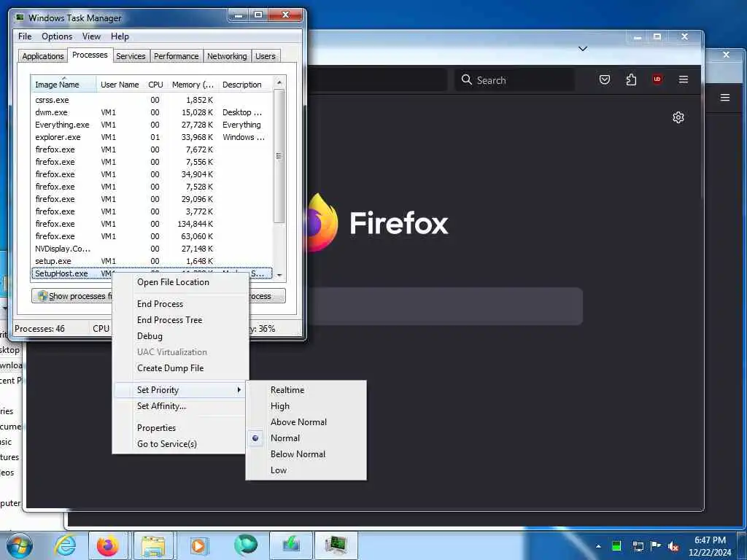Open Firefox Pocket save icon
Image resolution: width=747 pixels, height=560 pixels.
coord(605,79)
